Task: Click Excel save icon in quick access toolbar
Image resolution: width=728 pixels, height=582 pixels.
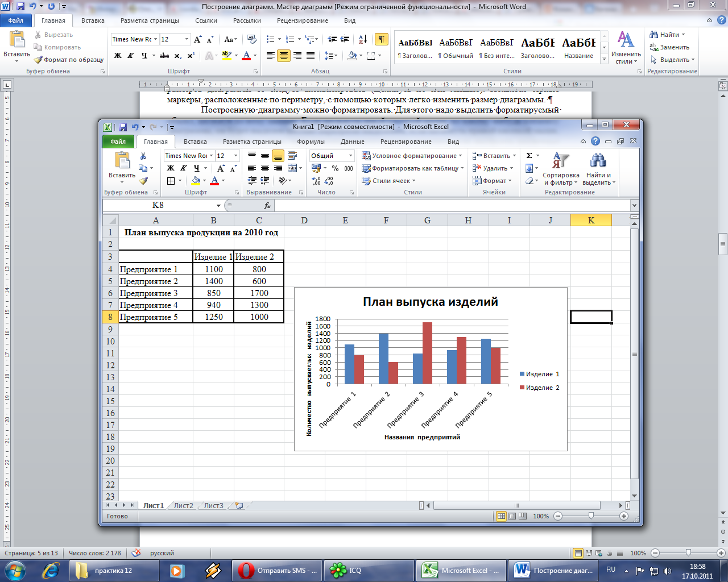Action: click(x=122, y=127)
